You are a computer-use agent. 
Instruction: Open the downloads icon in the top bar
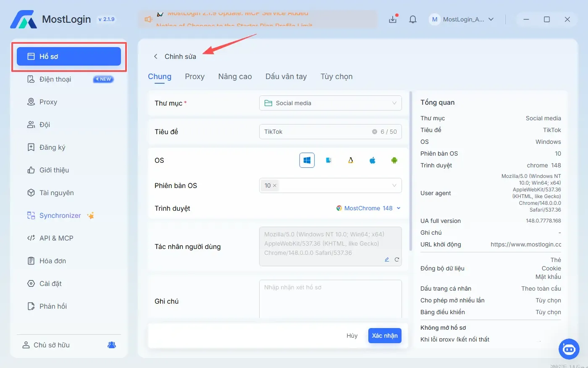click(393, 19)
